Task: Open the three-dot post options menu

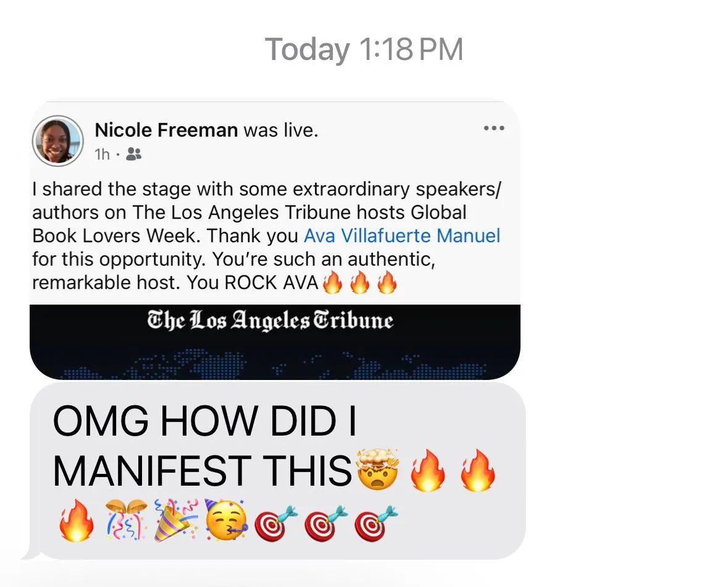Action: point(493,129)
